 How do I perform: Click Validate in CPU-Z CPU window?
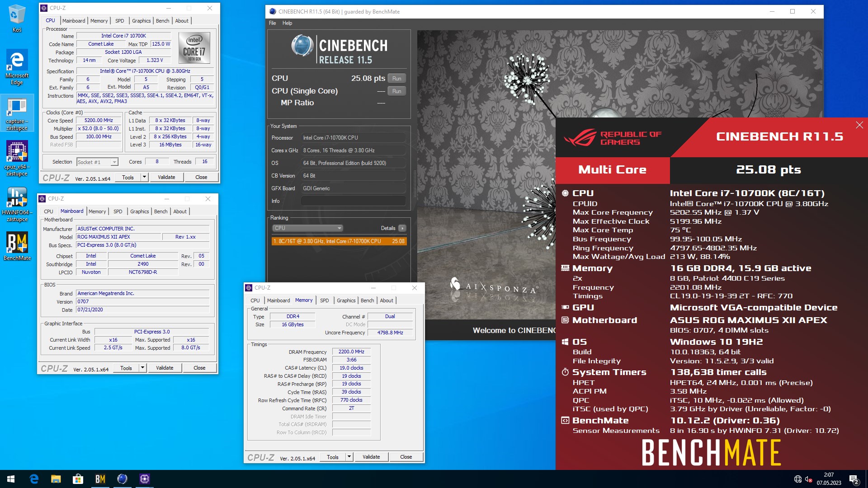[x=166, y=178]
